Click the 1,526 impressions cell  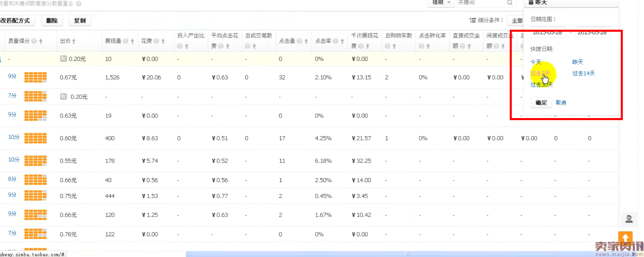tap(112, 77)
